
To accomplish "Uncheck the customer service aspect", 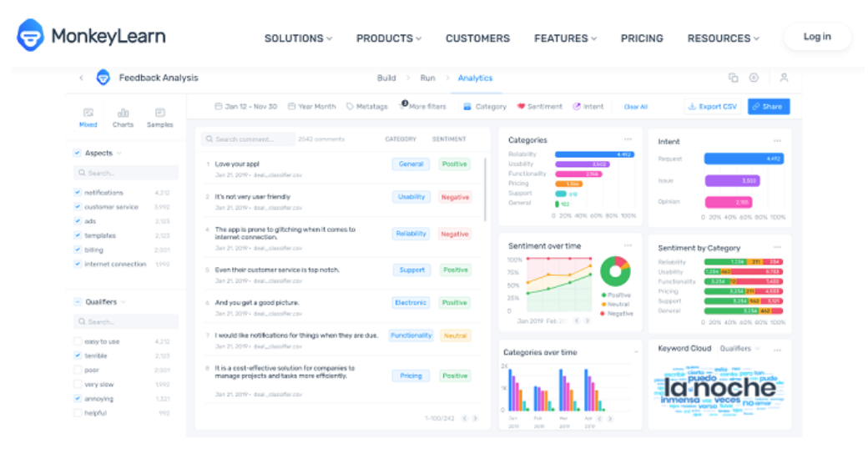I will point(77,206).
